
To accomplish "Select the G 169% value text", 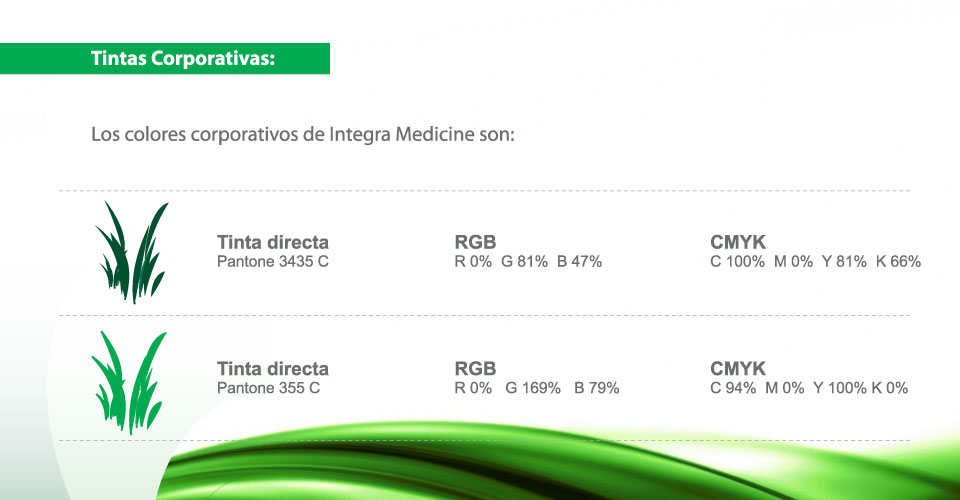I will pos(533,388).
